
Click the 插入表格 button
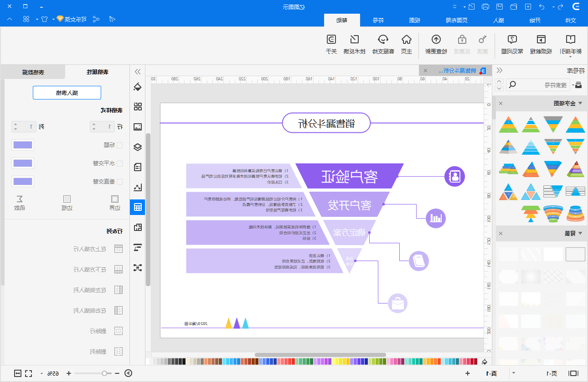coord(67,93)
